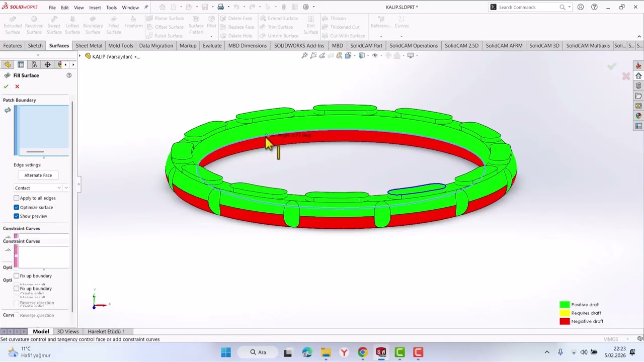Cancel Fill Surface with the red X
The width and height of the screenshot is (644, 362).
click(x=17, y=86)
